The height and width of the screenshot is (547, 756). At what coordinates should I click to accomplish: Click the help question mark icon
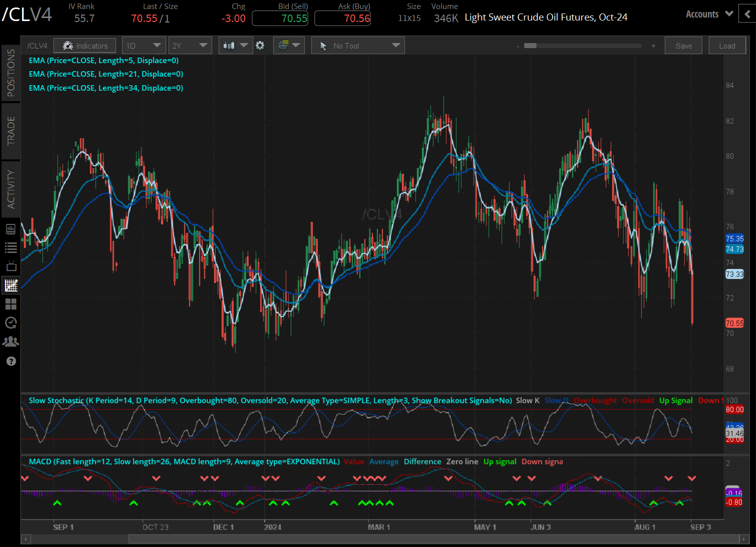tap(11, 361)
